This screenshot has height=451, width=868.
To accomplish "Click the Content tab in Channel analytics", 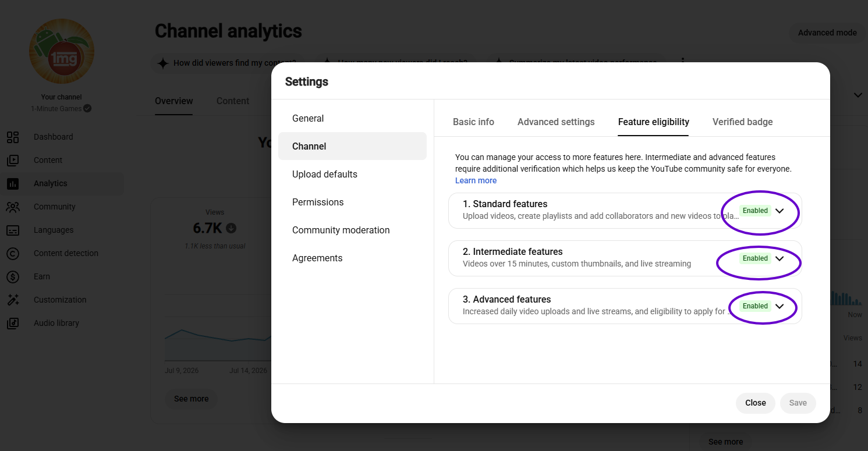I will [x=233, y=101].
